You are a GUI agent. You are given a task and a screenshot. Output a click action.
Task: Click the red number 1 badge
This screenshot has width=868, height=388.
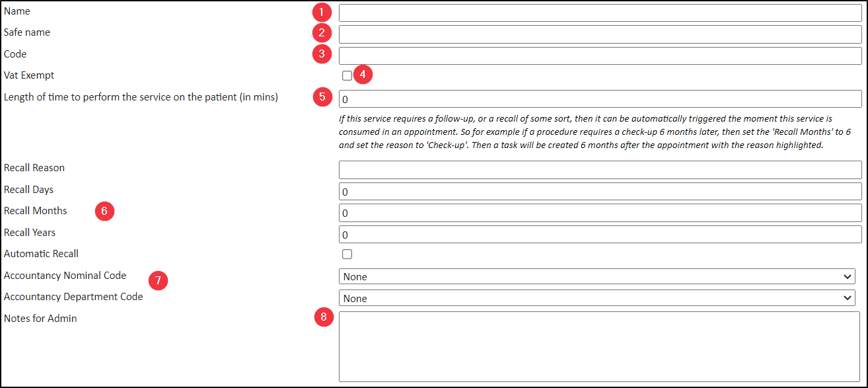coord(322,12)
